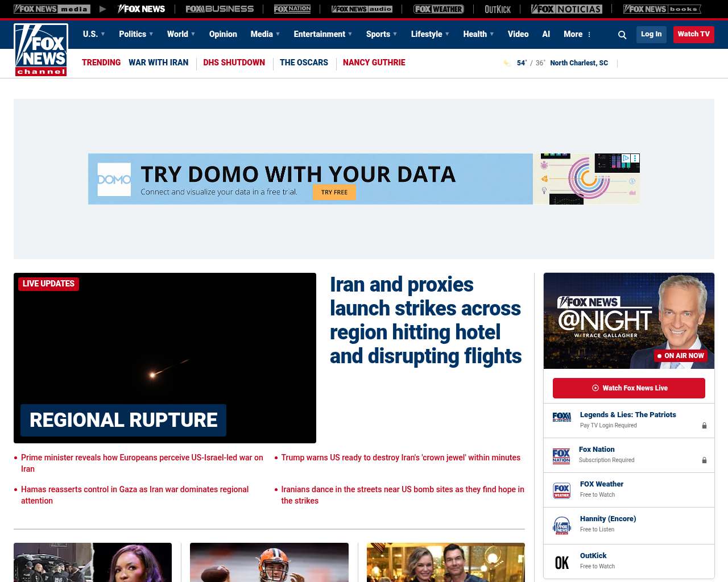
Task: Click the TRENDING label
Action: tap(101, 63)
